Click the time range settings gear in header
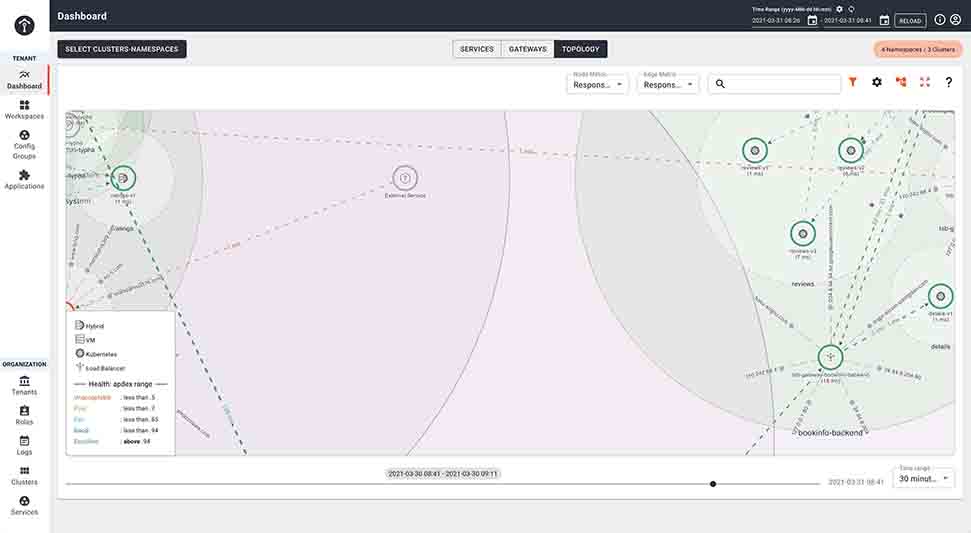This screenshot has height=533, width=971. click(840, 9)
